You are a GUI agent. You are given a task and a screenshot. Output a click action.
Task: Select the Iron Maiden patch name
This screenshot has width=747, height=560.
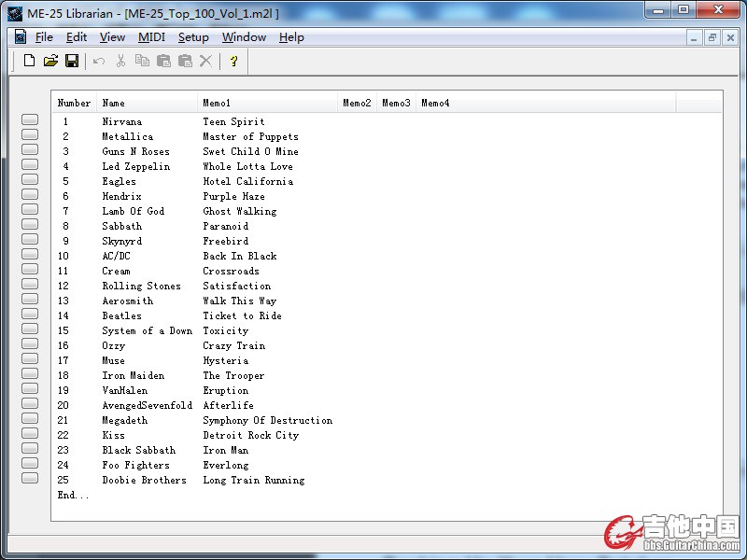(134, 376)
